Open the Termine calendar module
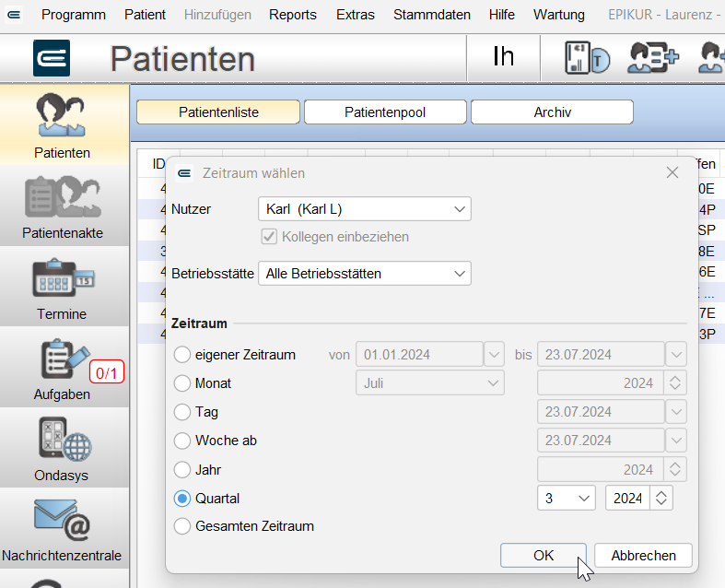This screenshot has height=588, width=725. pyautogui.click(x=63, y=287)
